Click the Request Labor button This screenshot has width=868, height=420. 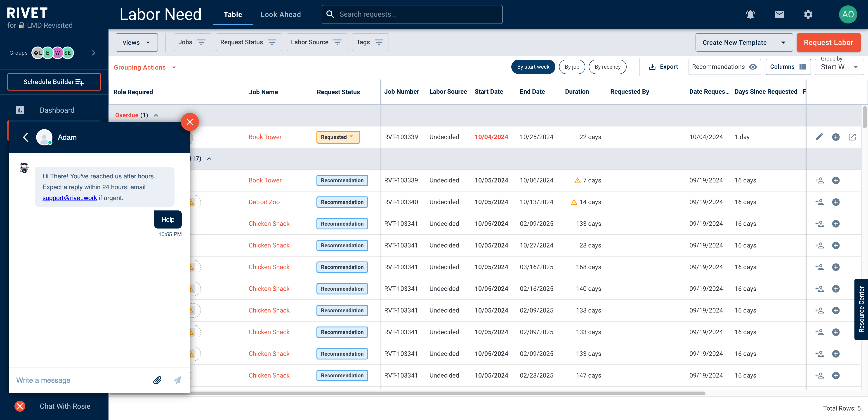click(828, 42)
